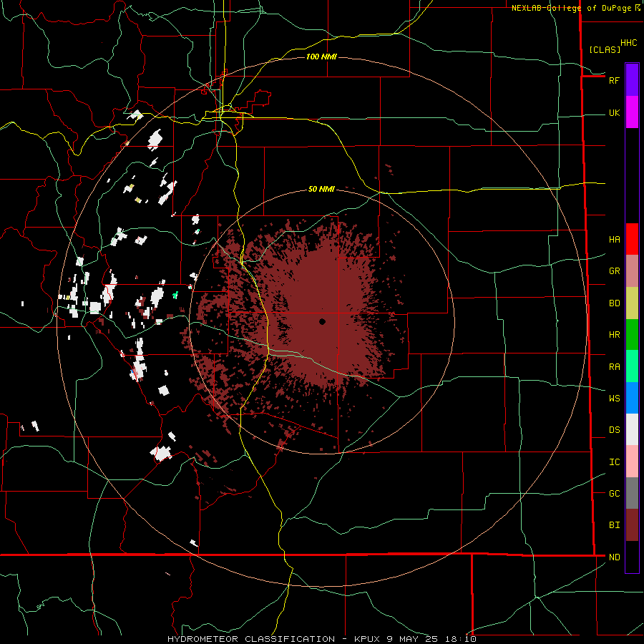Click the DS white legend color swatch
The width and height of the screenshot is (644, 644).
point(632,429)
